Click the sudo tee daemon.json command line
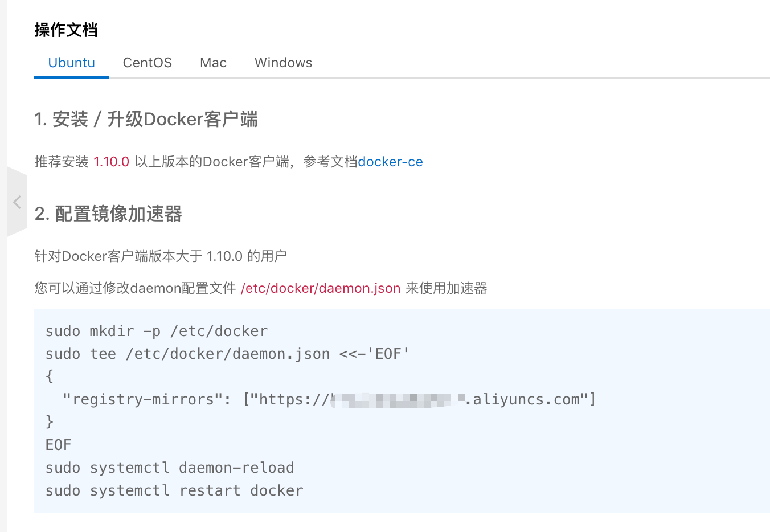Viewport: 770px width, 532px height. coord(227,354)
